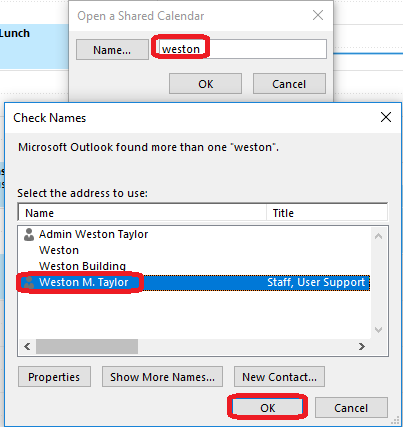Viewport: 403px width, 427px height.
Task: Click the list's scroll up arrow
Action: pyautogui.click(x=378, y=236)
